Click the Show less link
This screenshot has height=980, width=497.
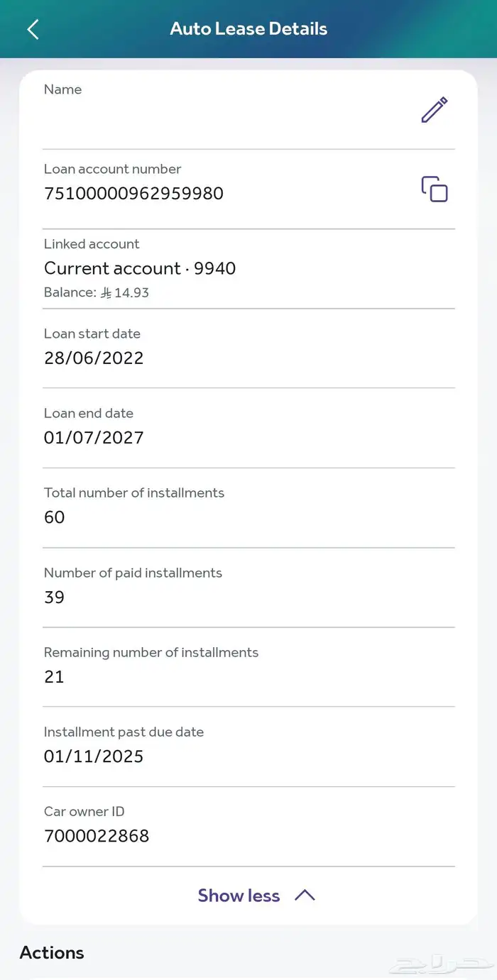239,896
